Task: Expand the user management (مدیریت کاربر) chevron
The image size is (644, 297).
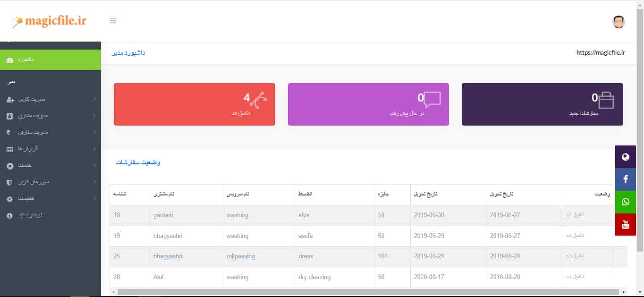Action: click(94, 100)
